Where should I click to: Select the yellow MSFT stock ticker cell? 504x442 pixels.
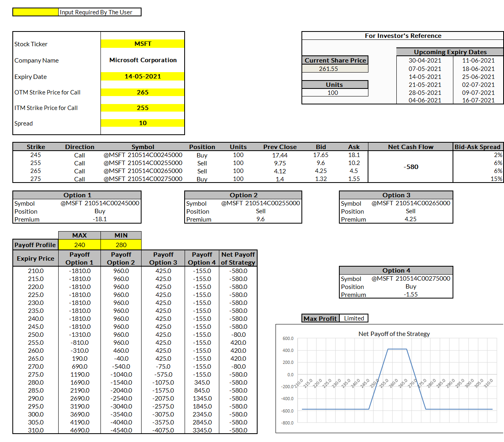click(x=143, y=44)
